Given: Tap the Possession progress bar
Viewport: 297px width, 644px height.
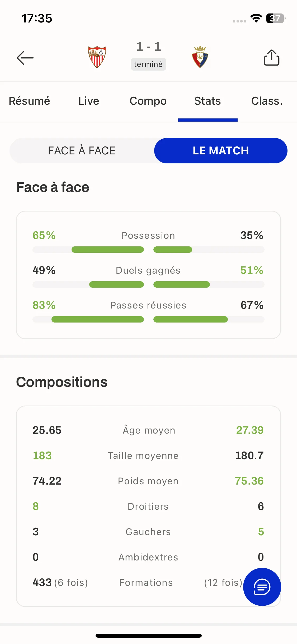Looking at the screenshot, I should [148, 250].
